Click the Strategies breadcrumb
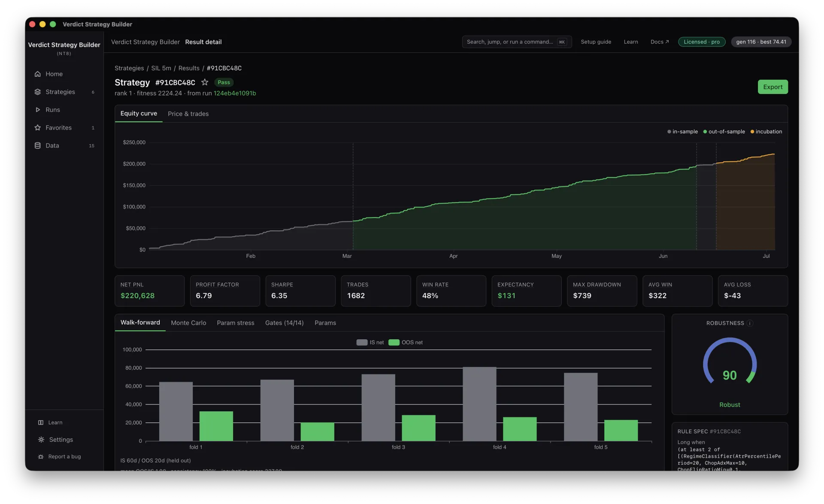 pos(129,68)
